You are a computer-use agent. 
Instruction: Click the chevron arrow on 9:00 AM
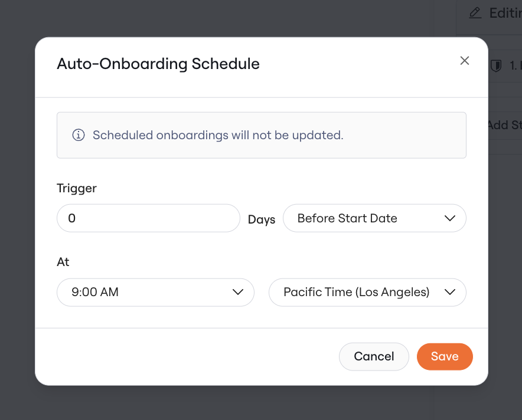238,293
